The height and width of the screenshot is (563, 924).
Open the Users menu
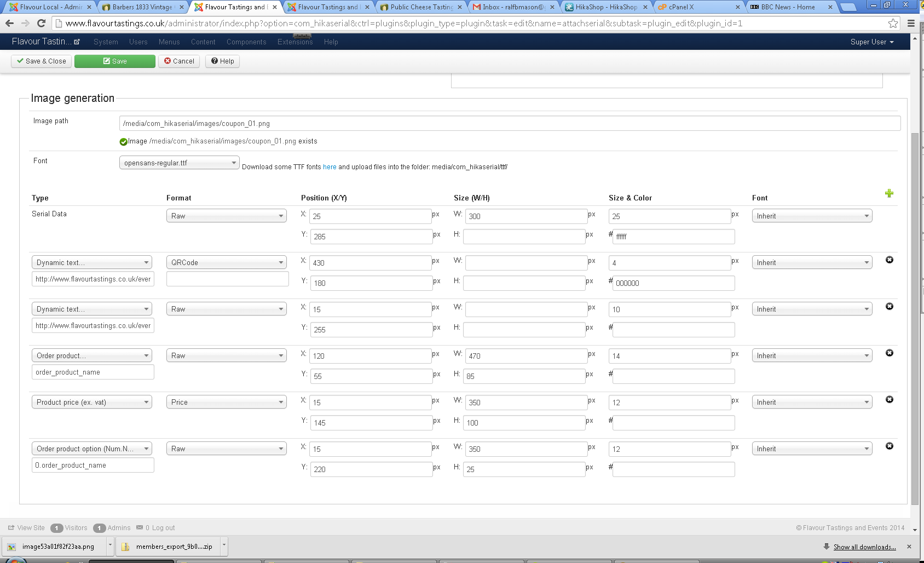pos(138,42)
